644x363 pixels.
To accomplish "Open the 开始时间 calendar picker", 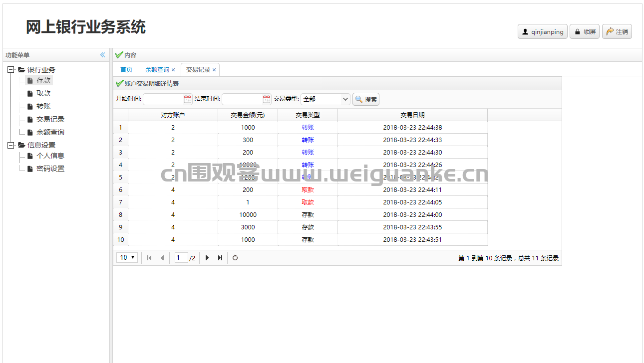I will tap(188, 99).
